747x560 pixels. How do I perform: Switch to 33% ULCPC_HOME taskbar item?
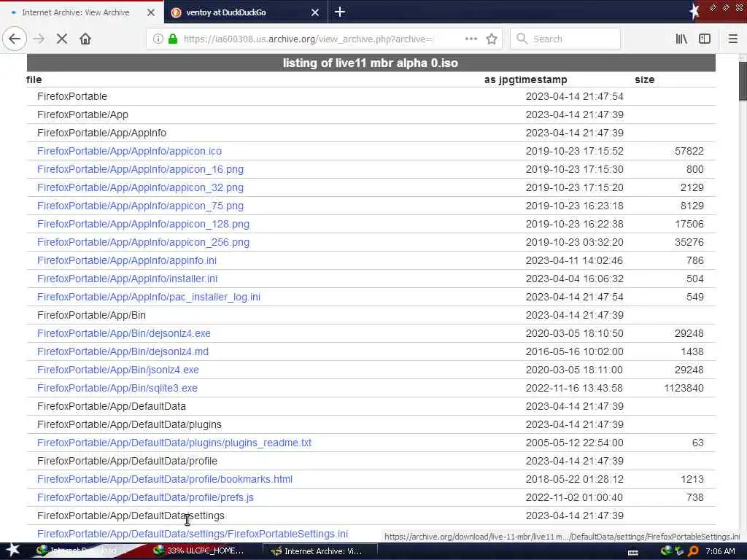[198, 551]
